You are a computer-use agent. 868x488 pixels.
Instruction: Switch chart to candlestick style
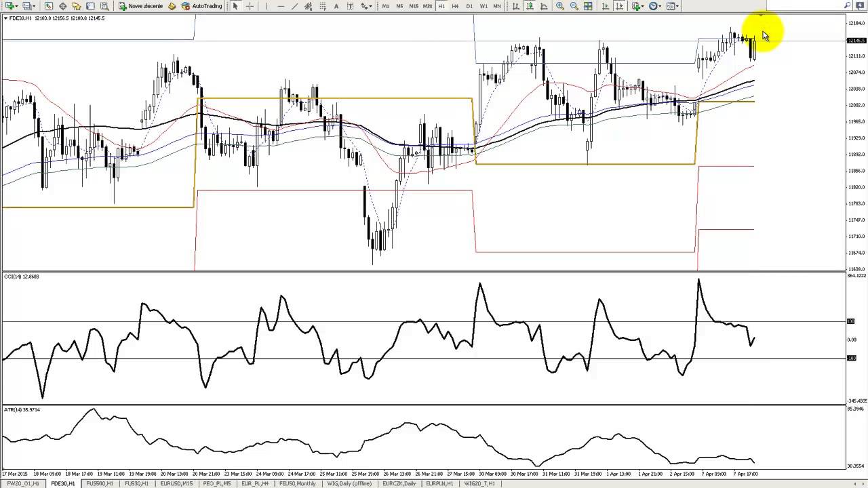coord(530,6)
